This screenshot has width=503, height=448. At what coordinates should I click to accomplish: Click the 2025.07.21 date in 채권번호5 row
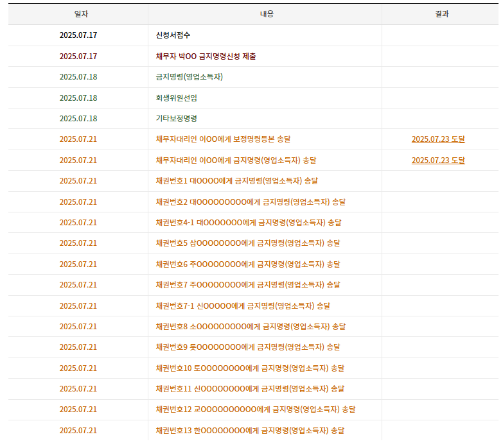[x=78, y=243]
